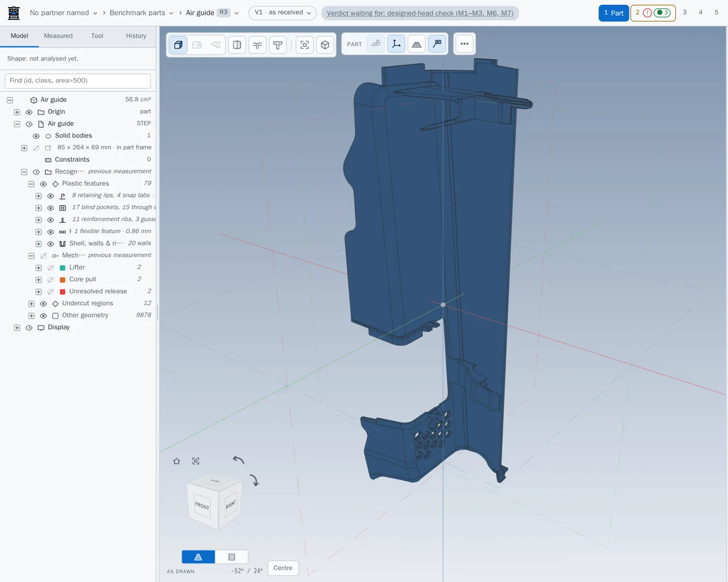Click the section cut view icon
The height and width of the screenshot is (582, 728).
pos(237,45)
